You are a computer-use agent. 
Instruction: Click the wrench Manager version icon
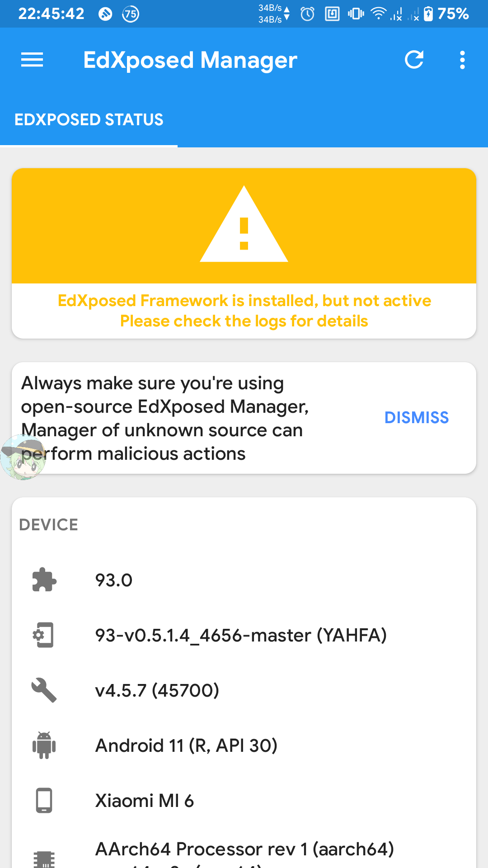pos(44,690)
